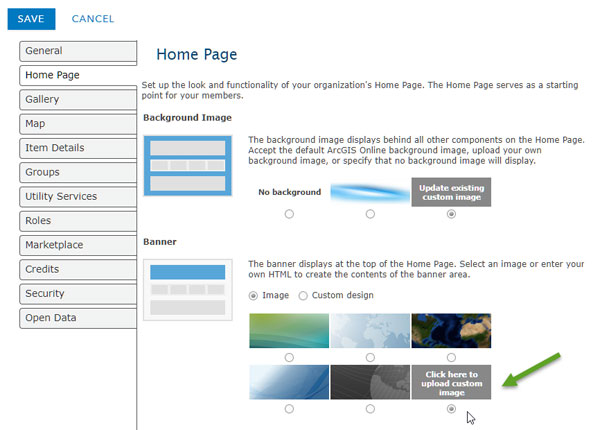
Task: Click the No background label
Action: (290, 192)
